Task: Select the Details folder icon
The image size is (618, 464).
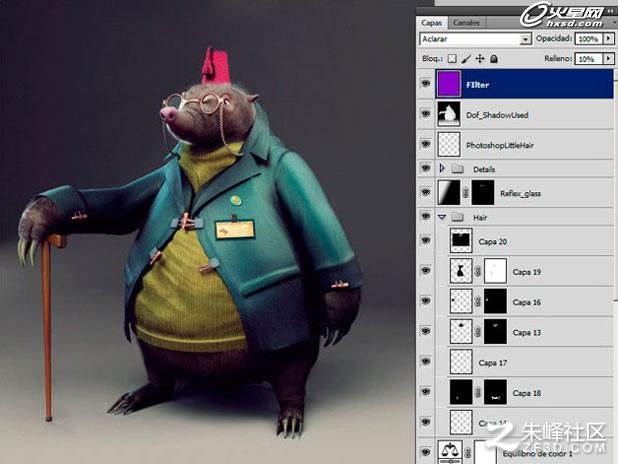Action: 457,169
